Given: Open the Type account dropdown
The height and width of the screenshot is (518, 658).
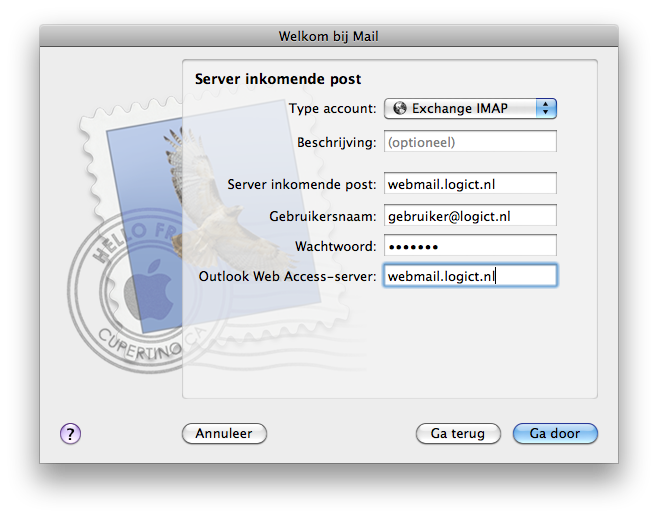Looking at the screenshot, I should tap(470, 109).
